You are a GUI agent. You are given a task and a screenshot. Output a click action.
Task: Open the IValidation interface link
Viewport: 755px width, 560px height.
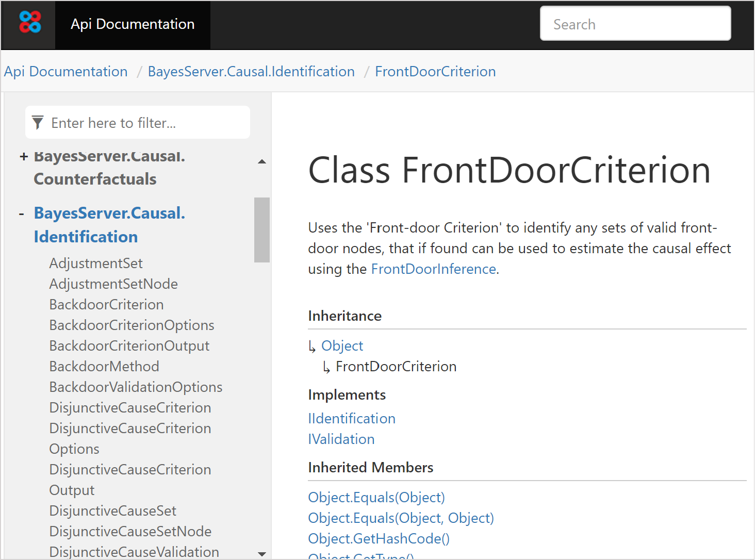[341, 439]
